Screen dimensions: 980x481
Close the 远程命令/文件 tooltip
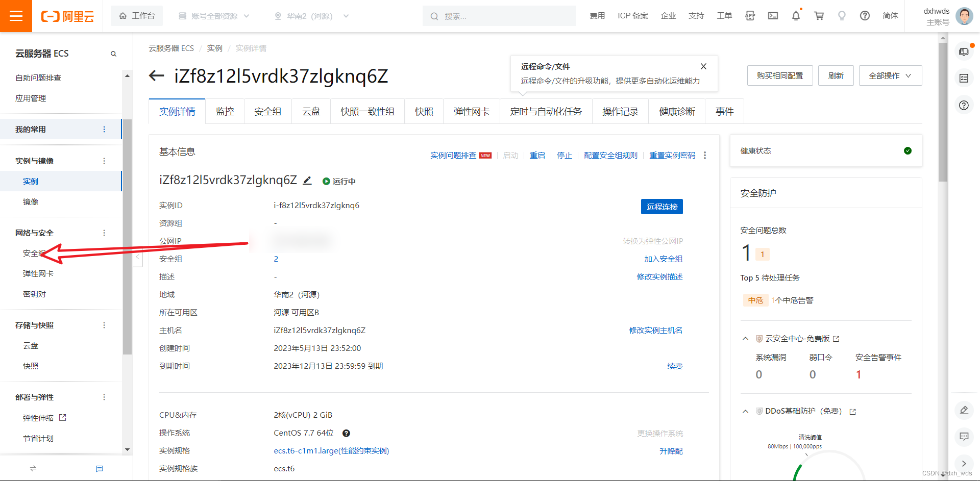pos(703,66)
